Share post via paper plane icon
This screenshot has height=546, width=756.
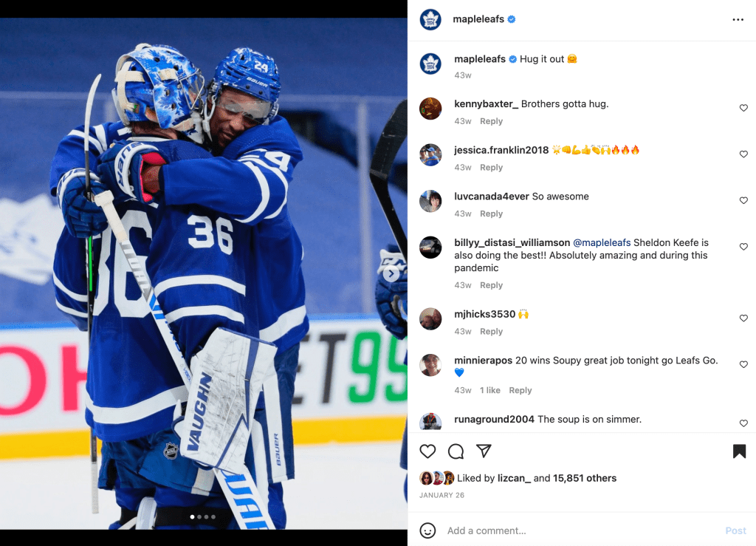coord(484,451)
